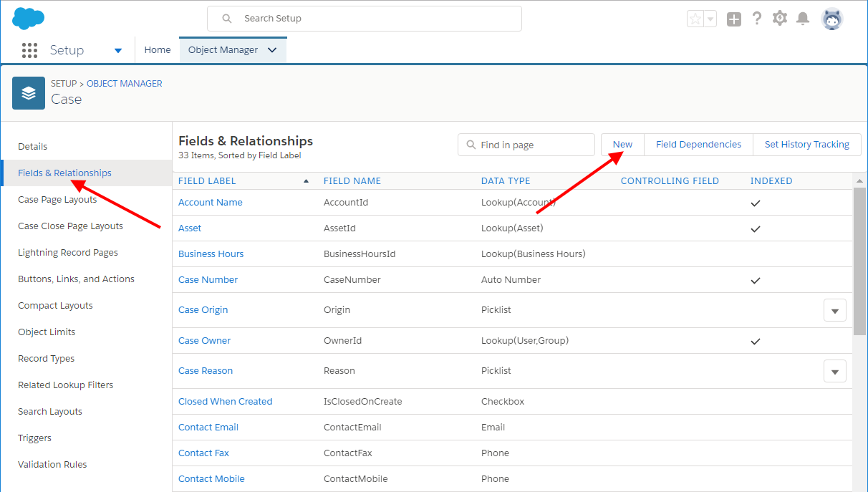
Task: Open the Closed When Created field link
Action: click(225, 401)
